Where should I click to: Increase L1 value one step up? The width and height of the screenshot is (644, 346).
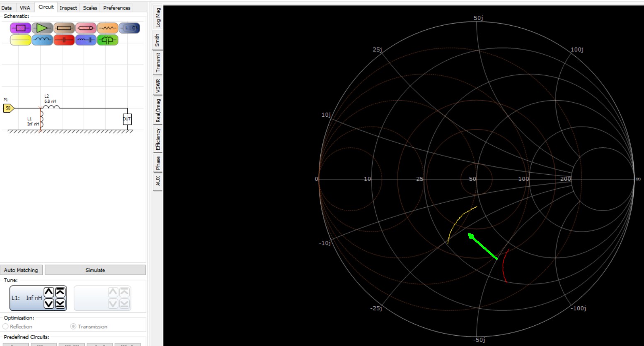click(48, 292)
